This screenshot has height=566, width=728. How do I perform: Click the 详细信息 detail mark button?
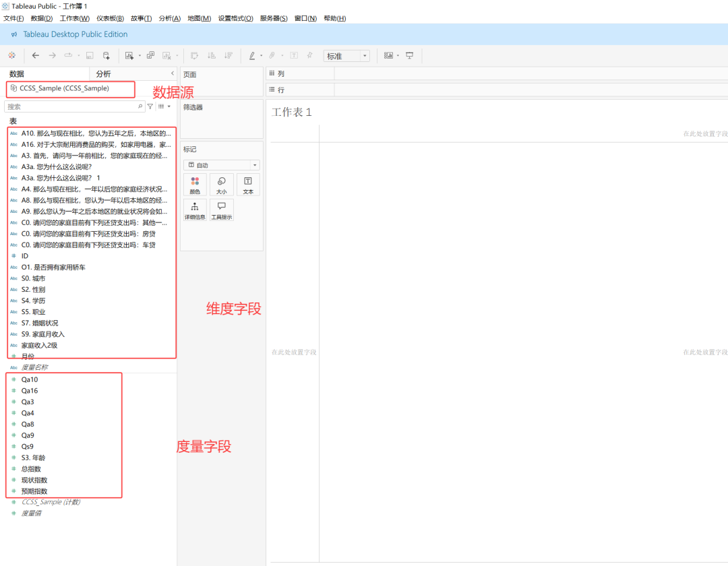tap(195, 210)
